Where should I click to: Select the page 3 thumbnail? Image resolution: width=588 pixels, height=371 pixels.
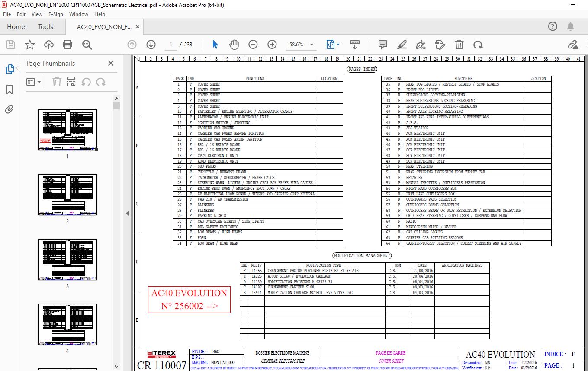[x=67, y=259]
